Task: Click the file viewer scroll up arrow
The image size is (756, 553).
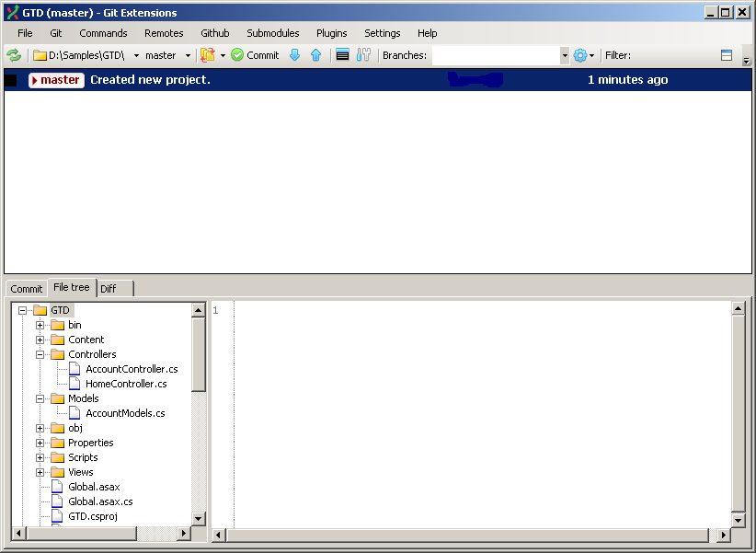Action: (739, 308)
